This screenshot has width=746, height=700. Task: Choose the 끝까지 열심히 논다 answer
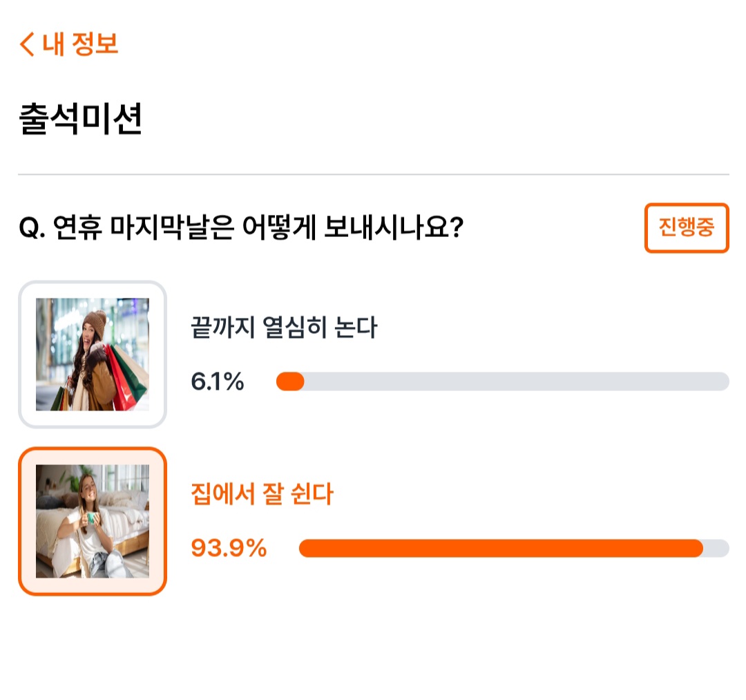coord(284,327)
